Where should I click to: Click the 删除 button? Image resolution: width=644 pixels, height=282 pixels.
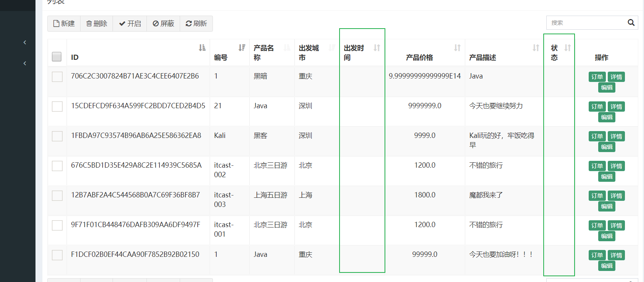pyautogui.click(x=97, y=24)
